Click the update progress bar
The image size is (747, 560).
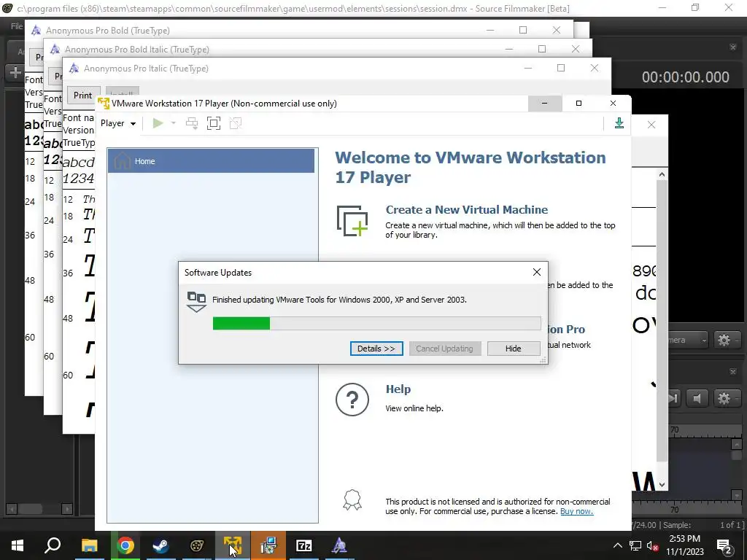click(x=376, y=323)
